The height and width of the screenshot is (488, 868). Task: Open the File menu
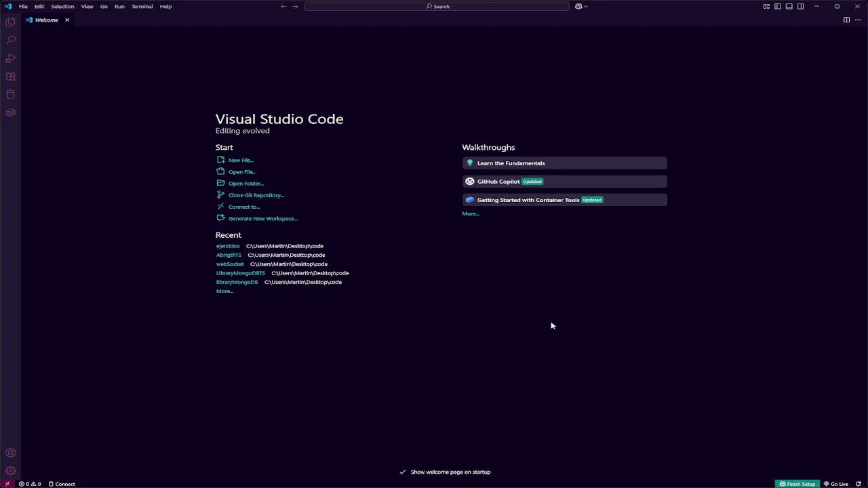(23, 6)
